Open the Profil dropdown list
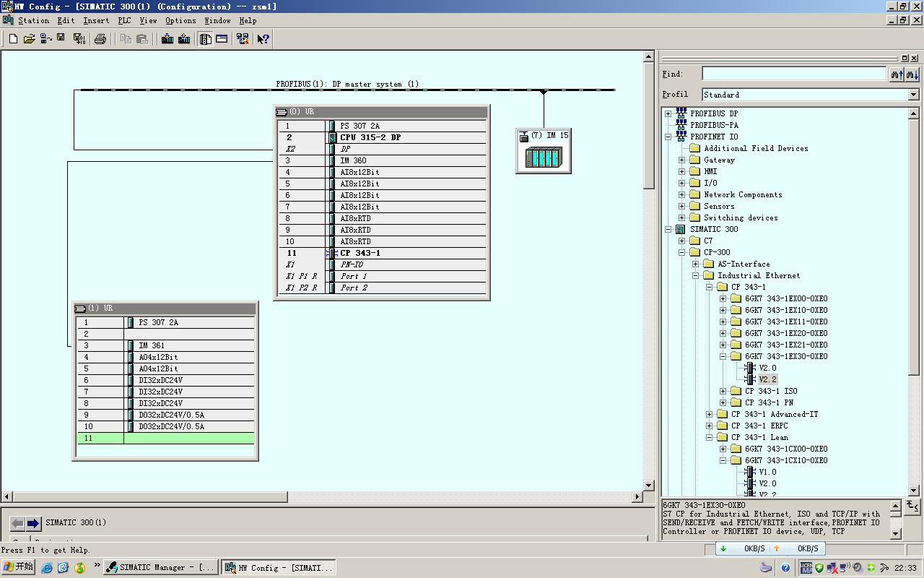The image size is (924, 578). click(x=913, y=95)
